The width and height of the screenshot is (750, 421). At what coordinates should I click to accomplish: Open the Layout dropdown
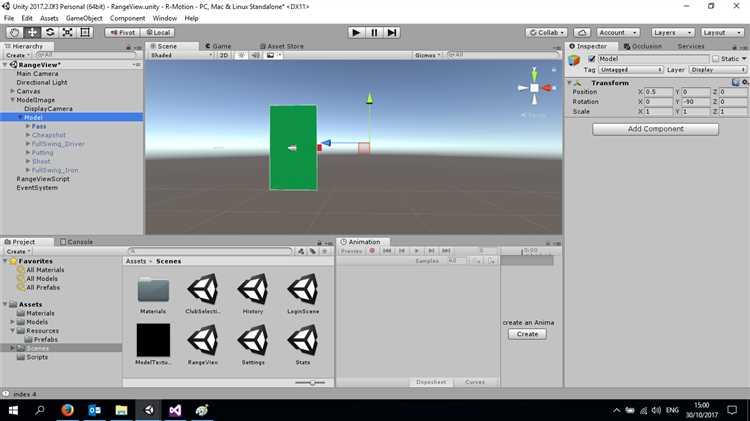[x=722, y=33]
